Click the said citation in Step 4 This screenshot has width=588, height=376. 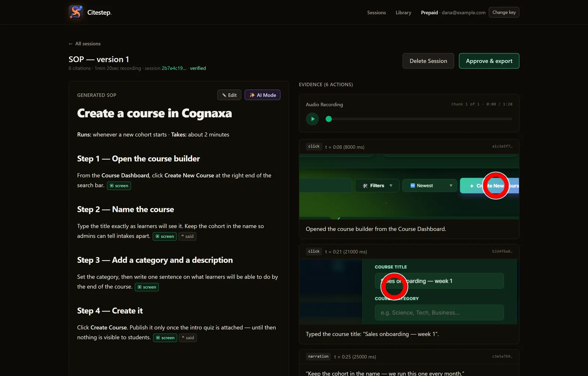pos(188,338)
